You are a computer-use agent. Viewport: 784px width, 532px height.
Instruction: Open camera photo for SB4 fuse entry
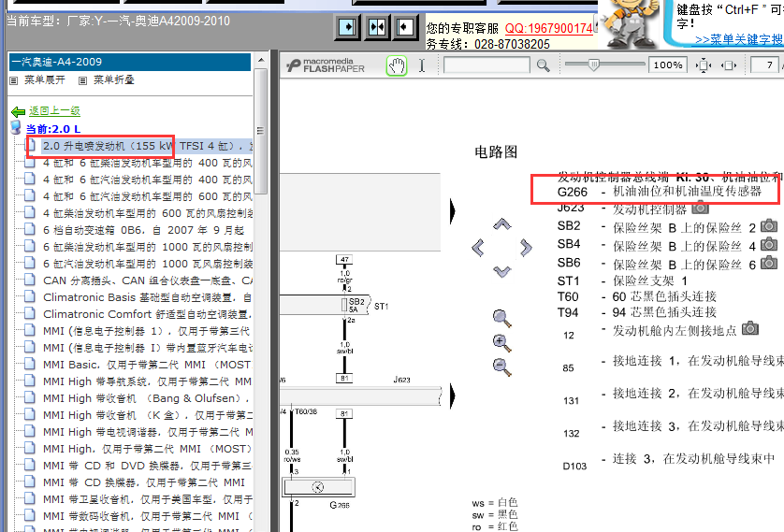pyautogui.click(x=769, y=244)
